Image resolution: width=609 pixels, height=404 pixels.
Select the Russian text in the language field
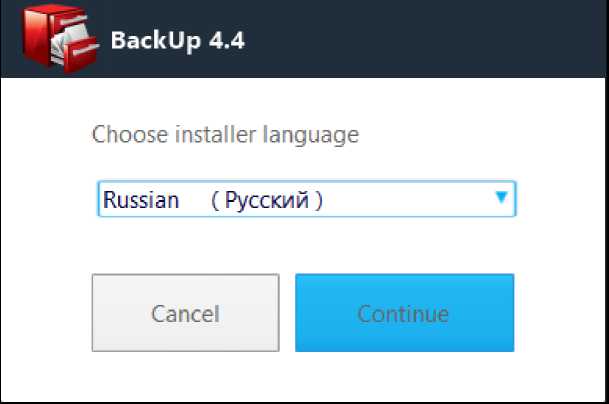coord(141,200)
